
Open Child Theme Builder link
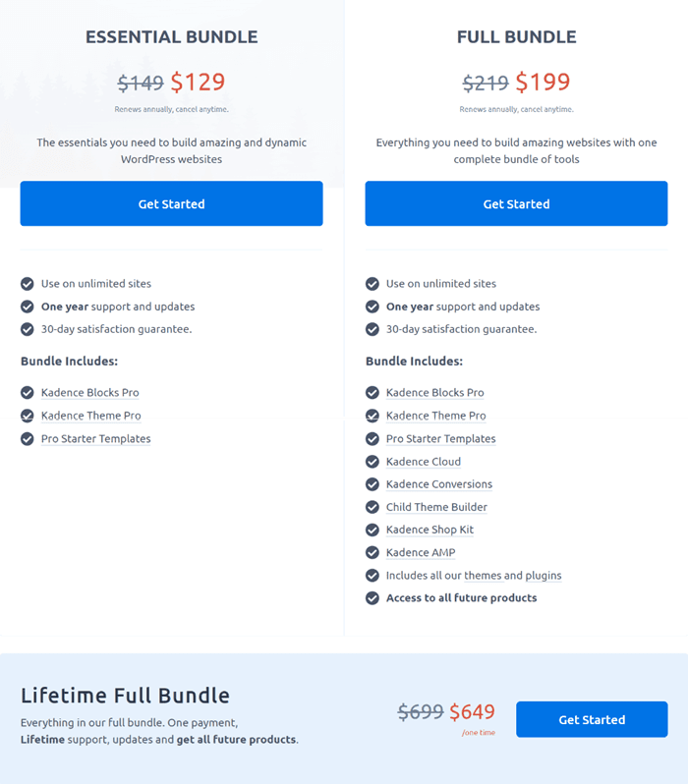click(436, 507)
